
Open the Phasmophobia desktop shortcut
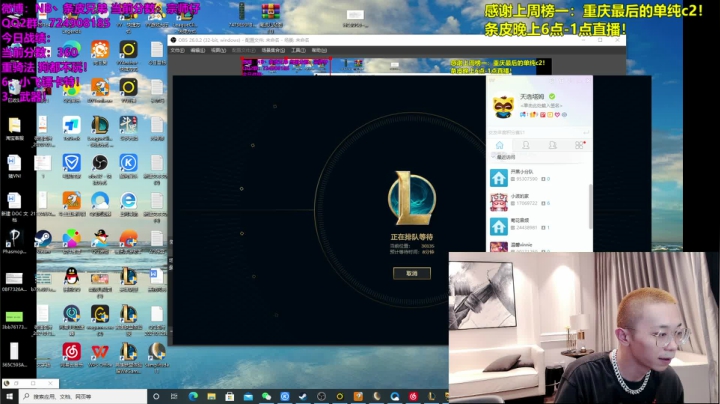[x=14, y=238]
